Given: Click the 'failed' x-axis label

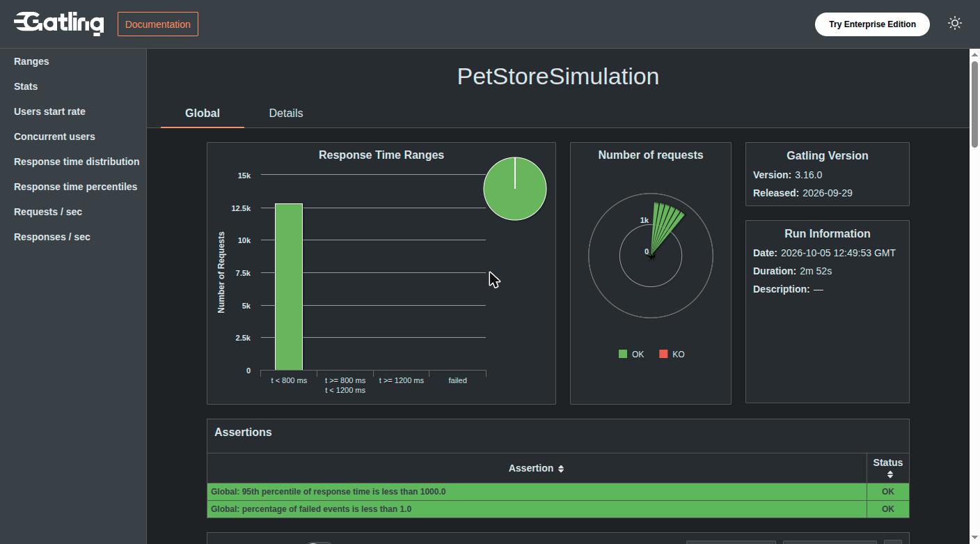Looking at the screenshot, I should 457,380.
